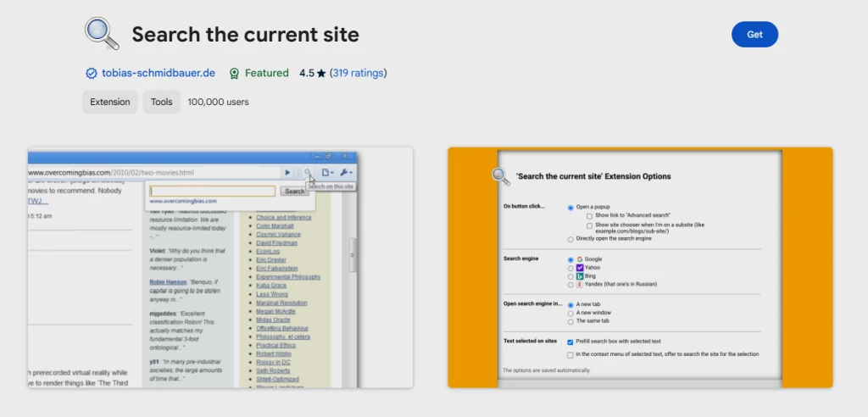Click the 'Search on this site' toolbar icon
The width and height of the screenshot is (868, 417).
click(x=309, y=172)
